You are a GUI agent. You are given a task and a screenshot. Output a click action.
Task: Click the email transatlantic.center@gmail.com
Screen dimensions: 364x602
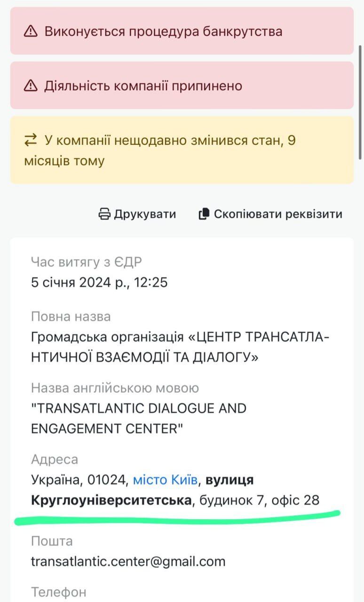(x=128, y=561)
